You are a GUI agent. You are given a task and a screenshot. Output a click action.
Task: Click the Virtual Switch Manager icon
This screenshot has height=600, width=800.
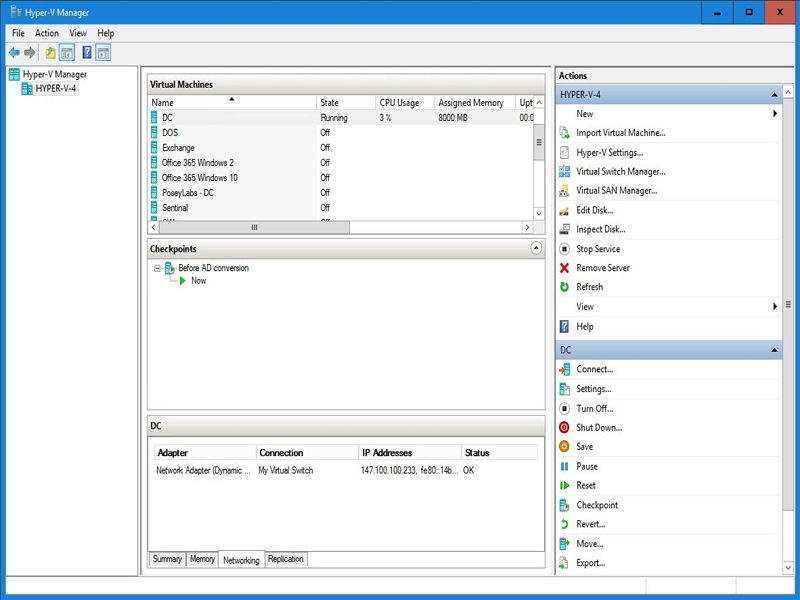564,171
